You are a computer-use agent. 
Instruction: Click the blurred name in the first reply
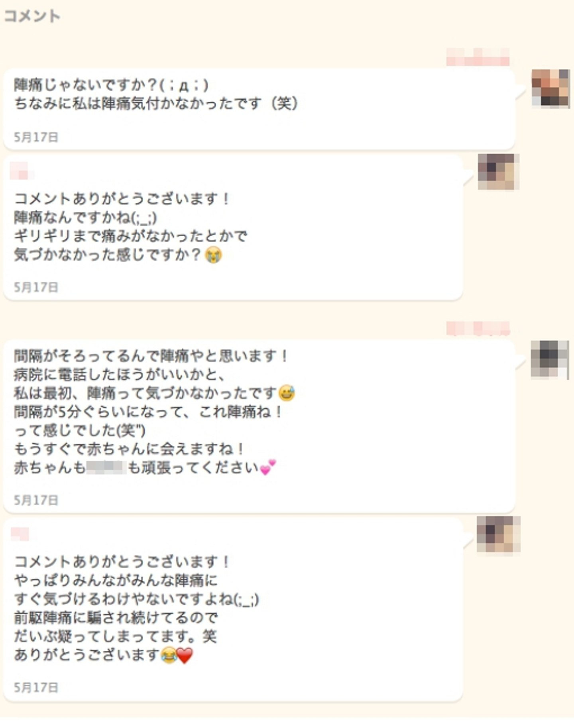pyautogui.click(x=22, y=171)
